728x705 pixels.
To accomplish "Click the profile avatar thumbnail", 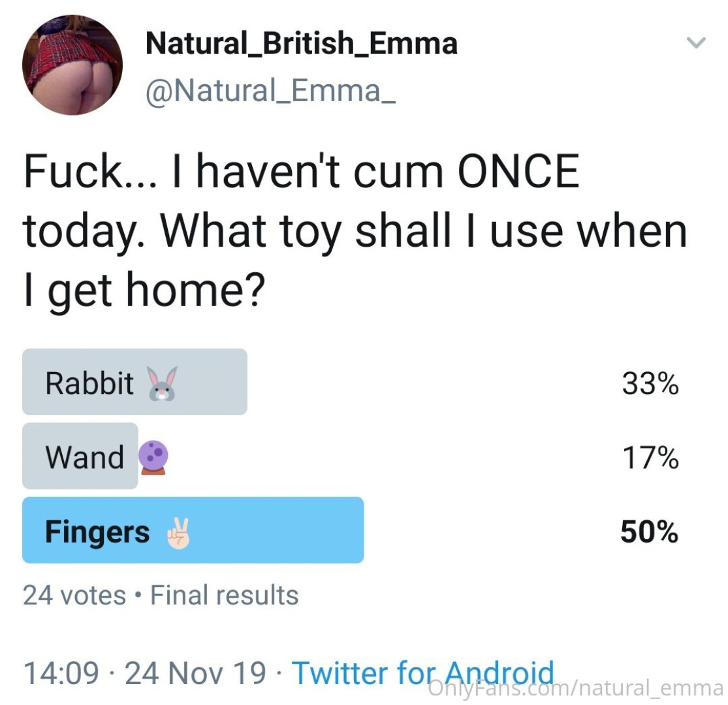I will click(x=72, y=65).
